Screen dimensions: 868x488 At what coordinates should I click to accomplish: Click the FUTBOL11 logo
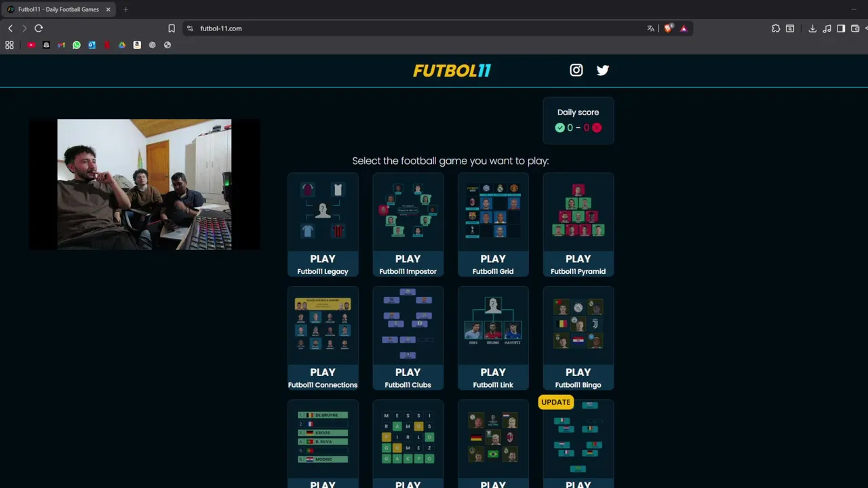point(452,70)
